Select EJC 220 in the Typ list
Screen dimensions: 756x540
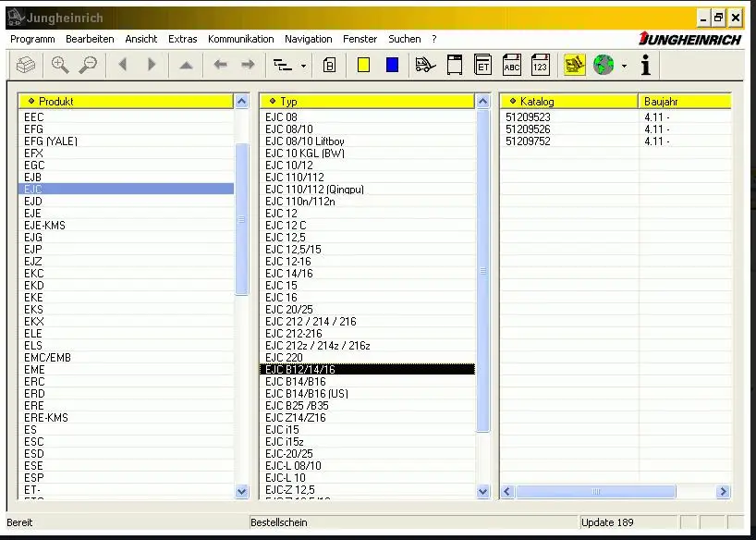(284, 358)
